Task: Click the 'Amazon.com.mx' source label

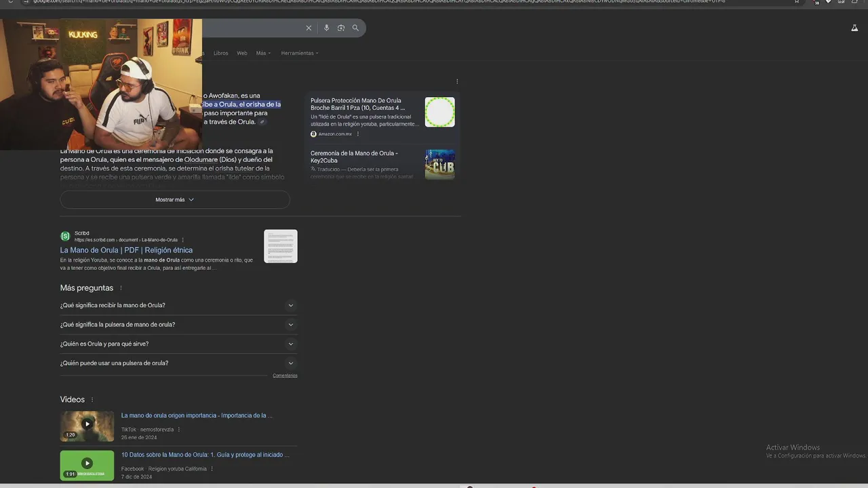Action: click(x=335, y=134)
